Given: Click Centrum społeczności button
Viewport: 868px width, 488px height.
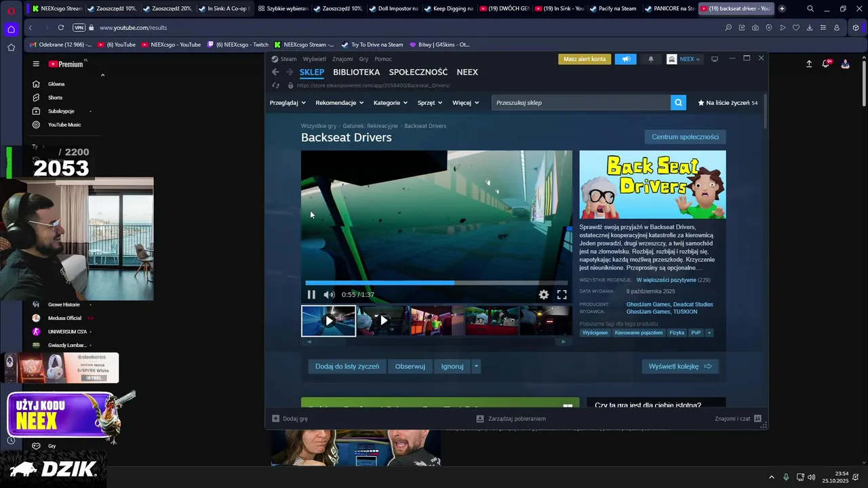Looking at the screenshot, I should (x=685, y=136).
